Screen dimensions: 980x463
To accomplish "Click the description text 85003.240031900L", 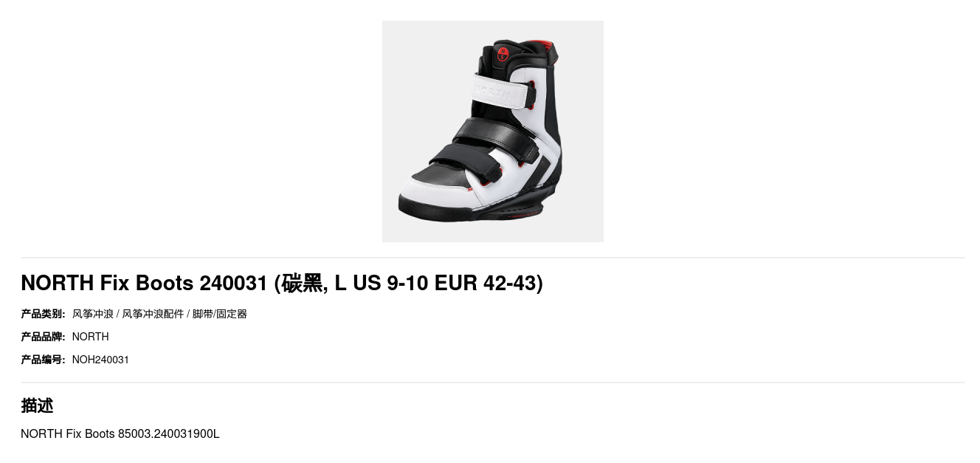I will tap(169, 433).
